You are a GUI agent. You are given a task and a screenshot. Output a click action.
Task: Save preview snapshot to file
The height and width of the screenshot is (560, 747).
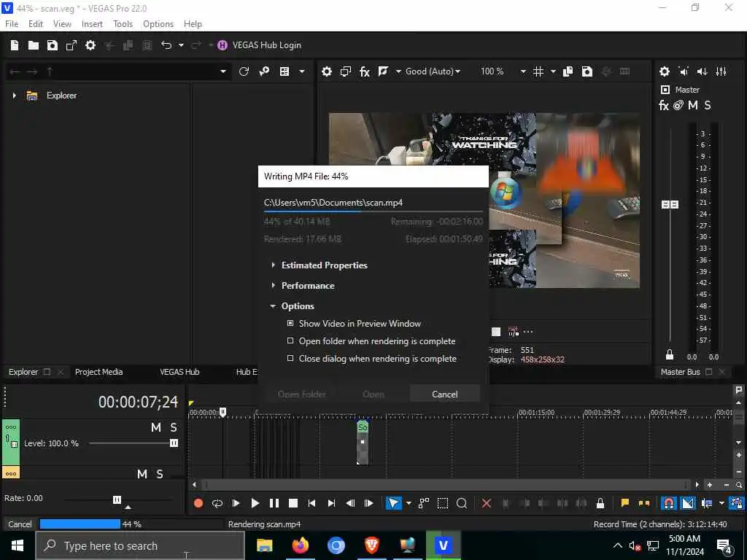(x=587, y=71)
